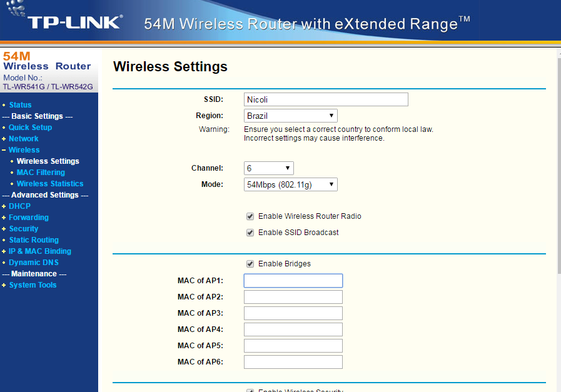
Task: Open Static Routing page
Action: 34,240
